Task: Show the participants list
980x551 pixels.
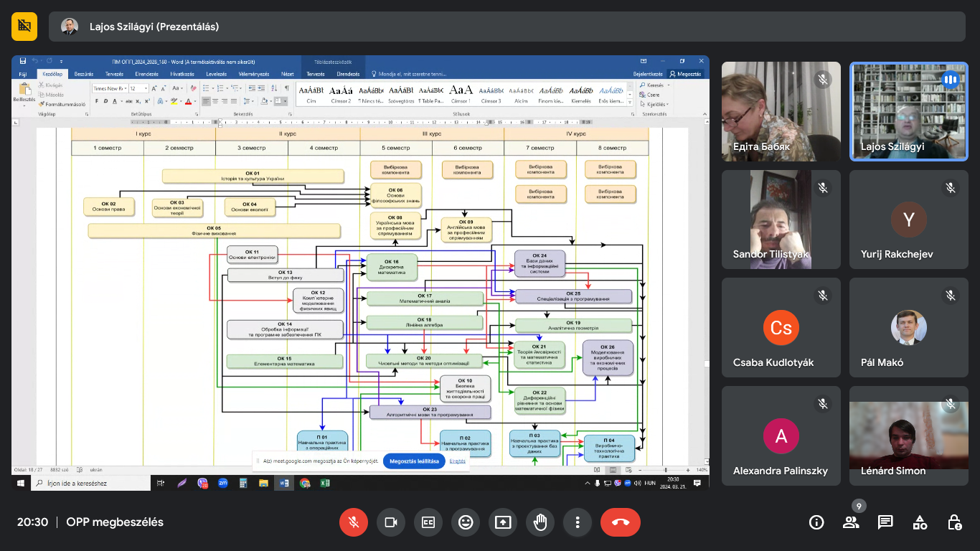Action: (851, 522)
